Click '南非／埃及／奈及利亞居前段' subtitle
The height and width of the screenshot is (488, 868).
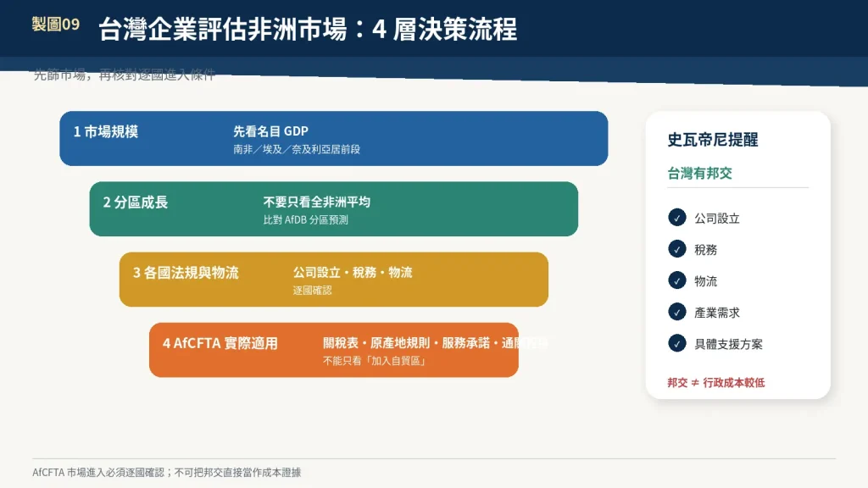[x=297, y=149]
